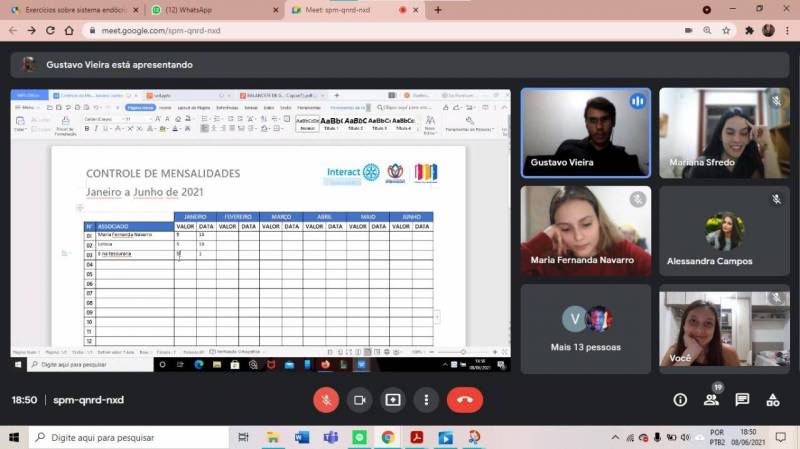
Task: Click the zoom magnifier icon in address bar
Action: tap(707, 31)
